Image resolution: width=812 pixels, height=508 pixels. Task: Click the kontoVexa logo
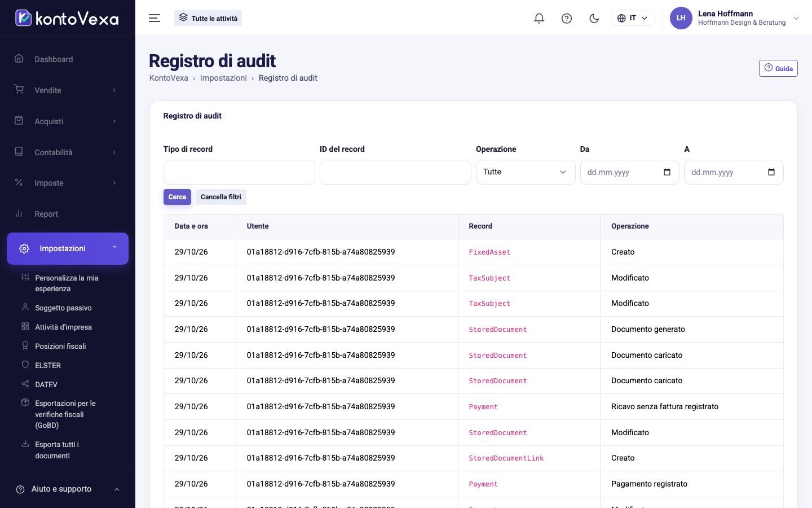67,18
